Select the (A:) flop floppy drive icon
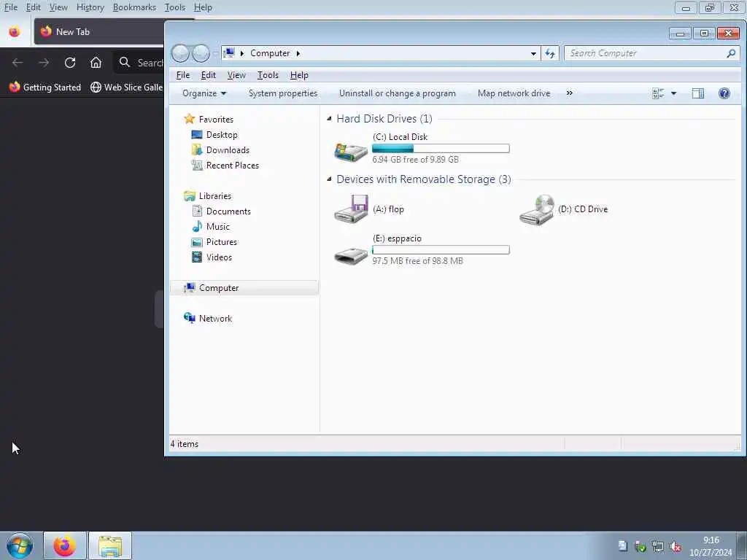This screenshot has width=747, height=560. 351,209
